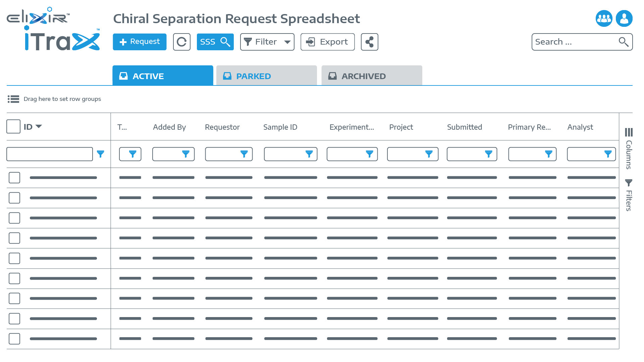Select the checkbox on the last visible row

pos(14,339)
